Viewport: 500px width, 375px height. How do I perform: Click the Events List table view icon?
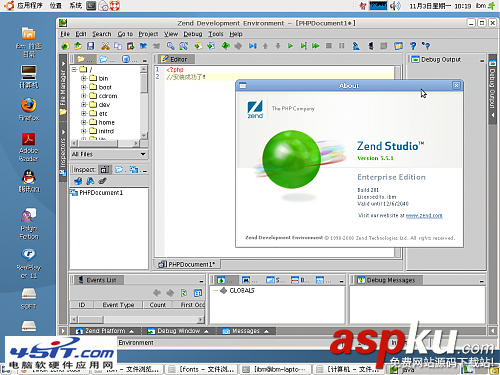(198, 293)
